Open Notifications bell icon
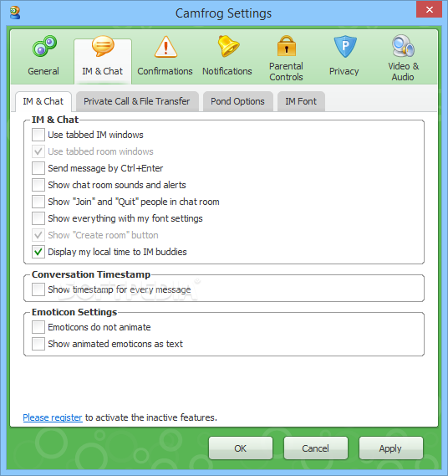The height and width of the screenshot is (476, 448). click(228, 46)
